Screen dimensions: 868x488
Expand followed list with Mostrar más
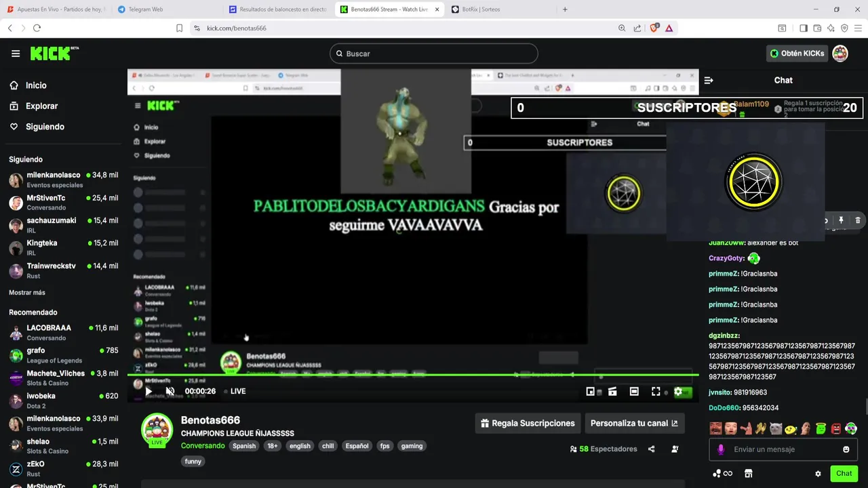click(27, 293)
